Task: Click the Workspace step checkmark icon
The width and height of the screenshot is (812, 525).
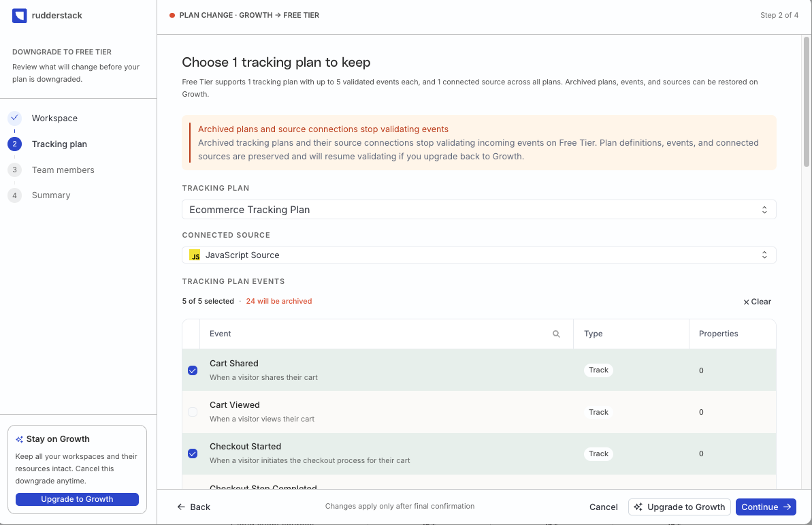Action: [14, 118]
